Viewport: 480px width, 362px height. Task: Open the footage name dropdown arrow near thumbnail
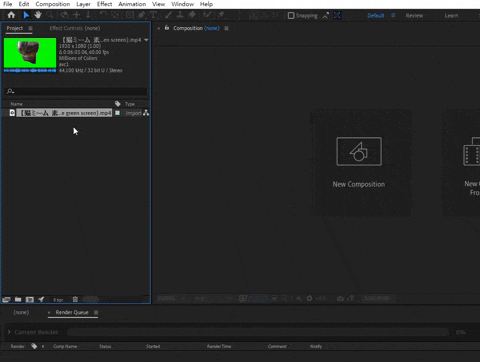click(x=146, y=40)
